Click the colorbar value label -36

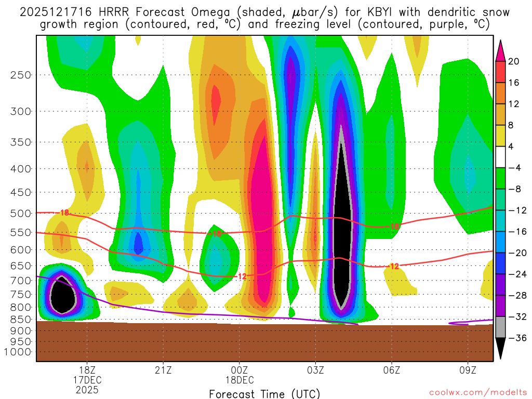pyautogui.click(x=517, y=338)
